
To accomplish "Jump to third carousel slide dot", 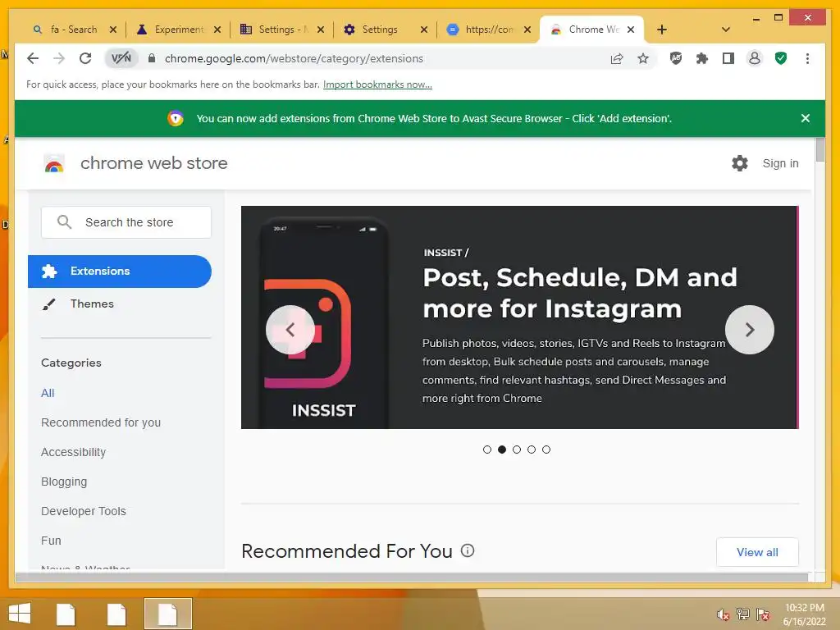I will [517, 450].
